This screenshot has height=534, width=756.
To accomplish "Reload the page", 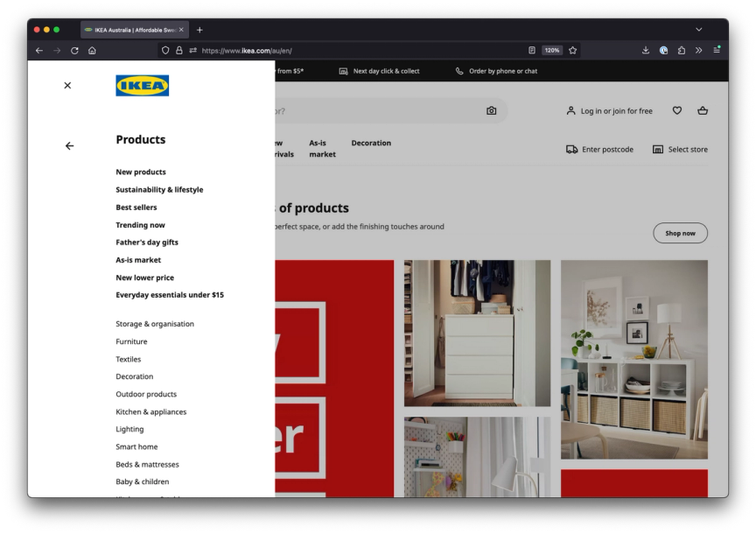I will (x=74, y=50).
